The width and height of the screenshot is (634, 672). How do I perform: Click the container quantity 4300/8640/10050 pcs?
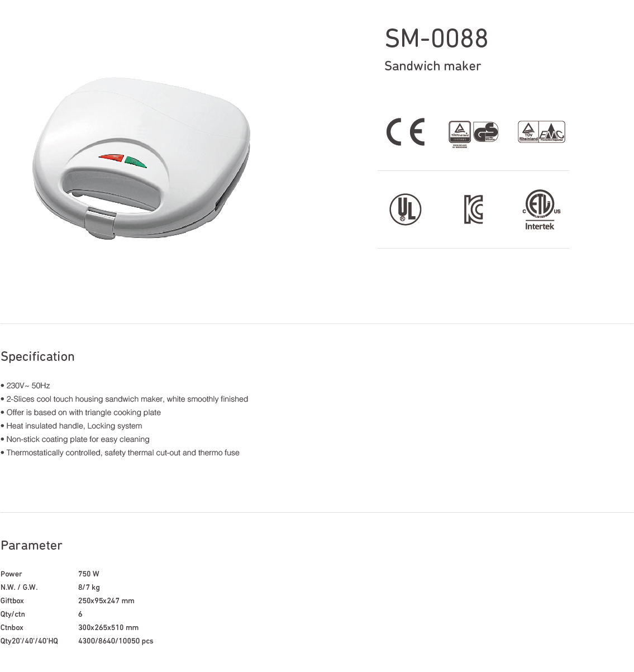(x=116, y=641)
